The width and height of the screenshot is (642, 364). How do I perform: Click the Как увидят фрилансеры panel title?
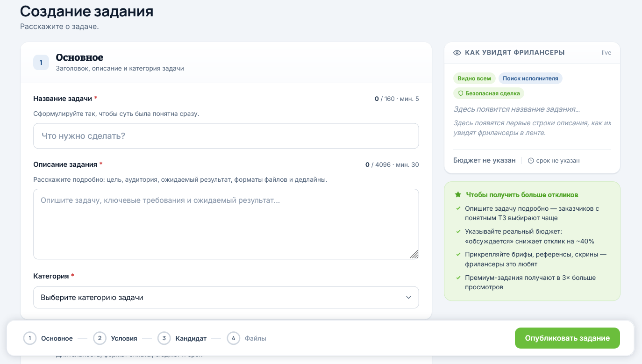click(x=515, y=53)
